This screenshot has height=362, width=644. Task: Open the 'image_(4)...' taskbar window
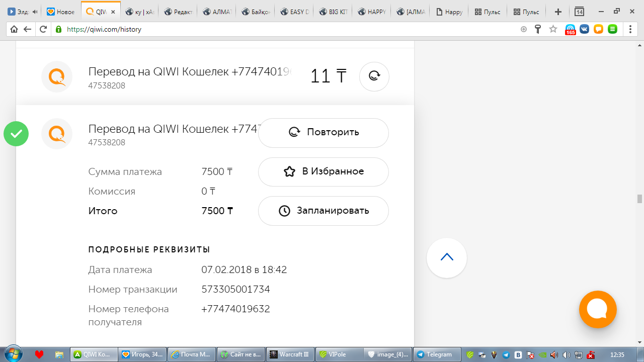point(388,354)
